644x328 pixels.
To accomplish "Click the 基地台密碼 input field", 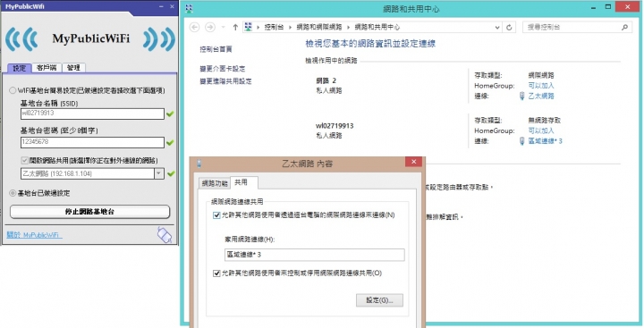I will (92, 142).
